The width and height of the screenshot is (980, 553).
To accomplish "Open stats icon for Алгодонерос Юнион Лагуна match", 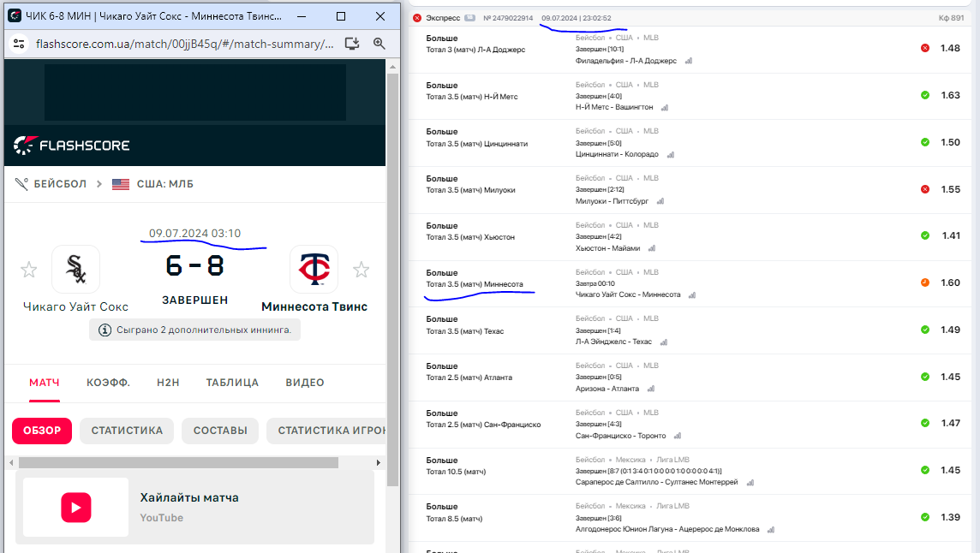I will [x=771, y=529].
